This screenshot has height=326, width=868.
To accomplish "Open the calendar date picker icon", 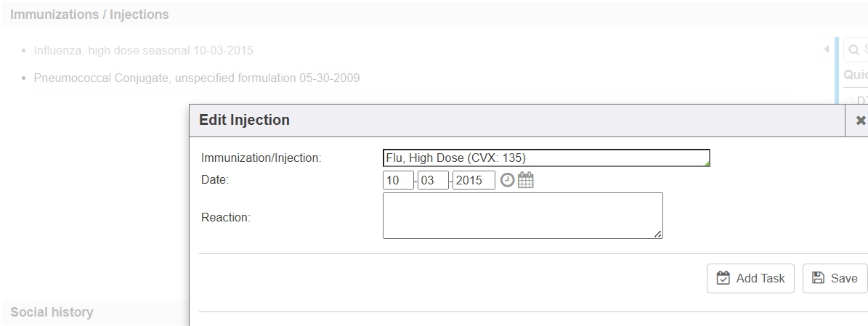I will point(526,180).
